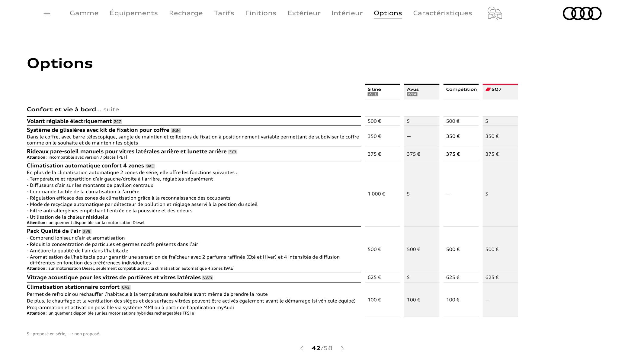644x362 pixels.
Task: Open the Gamme tab
Action: tap(84, 13)
